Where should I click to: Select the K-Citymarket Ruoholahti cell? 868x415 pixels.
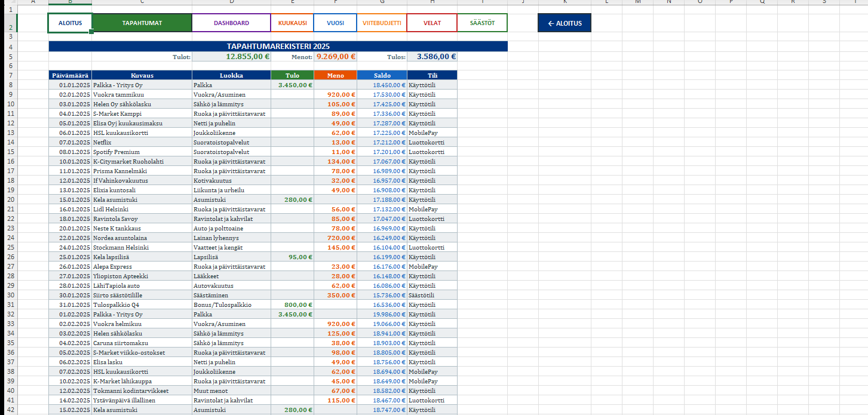(x=142, y=161)
